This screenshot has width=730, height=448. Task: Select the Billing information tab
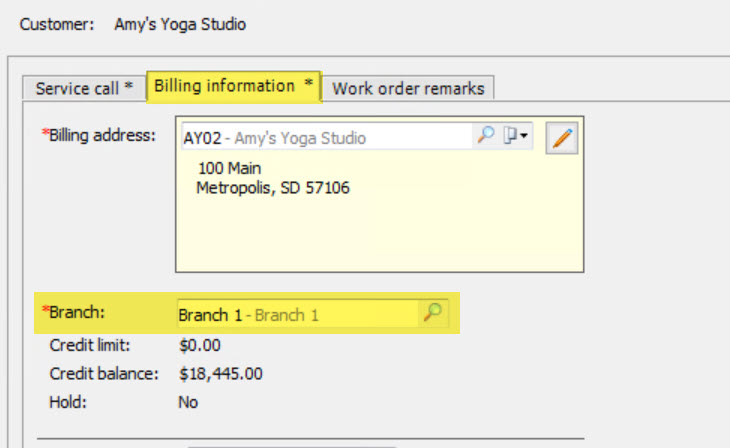[x=233, y=86]
